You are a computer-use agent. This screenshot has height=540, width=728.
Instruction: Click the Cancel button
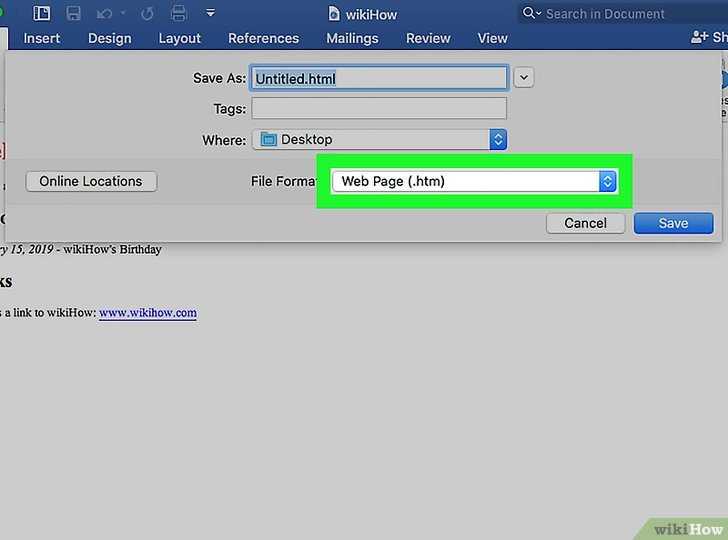tap(585, 223)
